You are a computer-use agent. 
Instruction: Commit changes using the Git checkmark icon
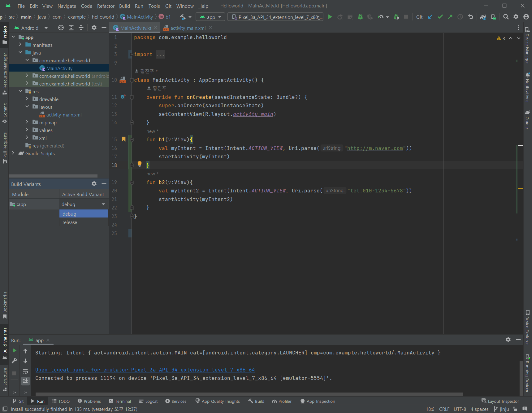[440, 17]
